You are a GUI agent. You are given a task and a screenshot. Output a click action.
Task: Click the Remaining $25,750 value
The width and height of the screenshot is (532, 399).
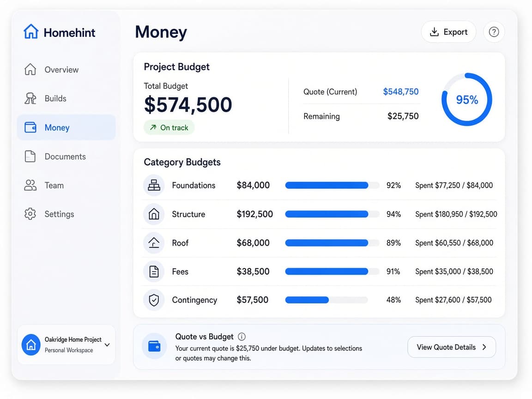click(x=403, y=116)
